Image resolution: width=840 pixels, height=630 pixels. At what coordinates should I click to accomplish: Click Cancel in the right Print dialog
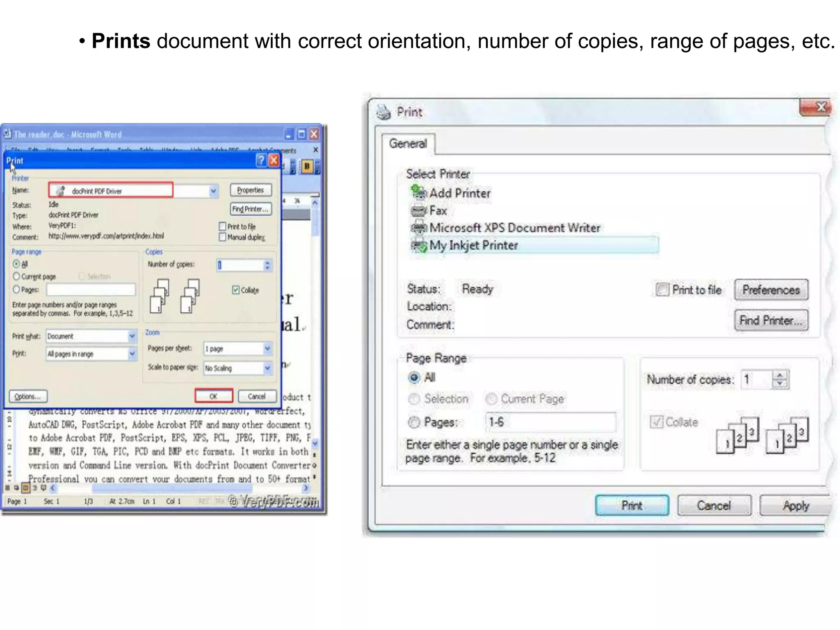point(714,505)
